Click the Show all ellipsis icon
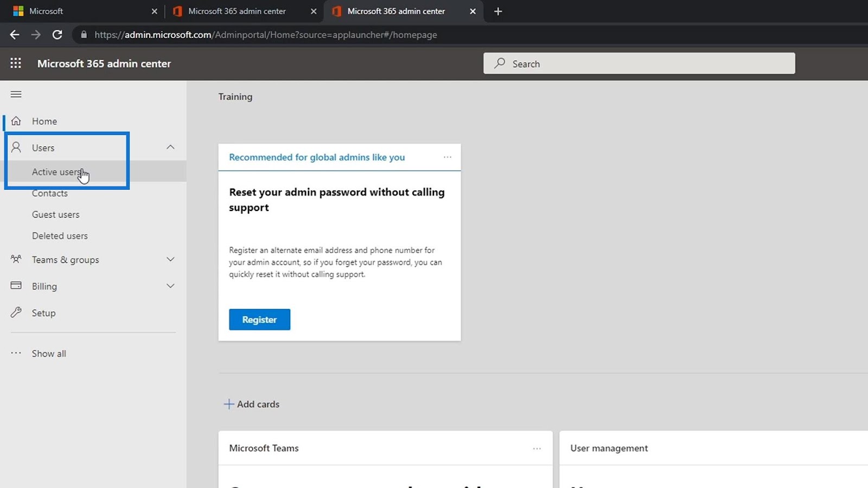The image size is (868, 488). pos(16,353)
